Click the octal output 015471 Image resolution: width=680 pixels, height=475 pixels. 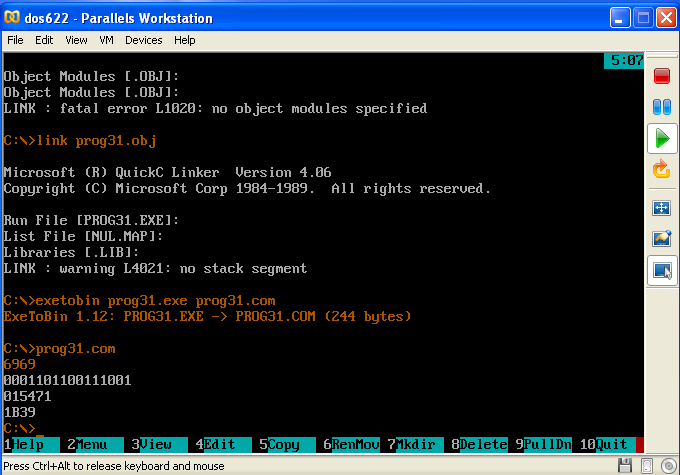tap(27, 396)
